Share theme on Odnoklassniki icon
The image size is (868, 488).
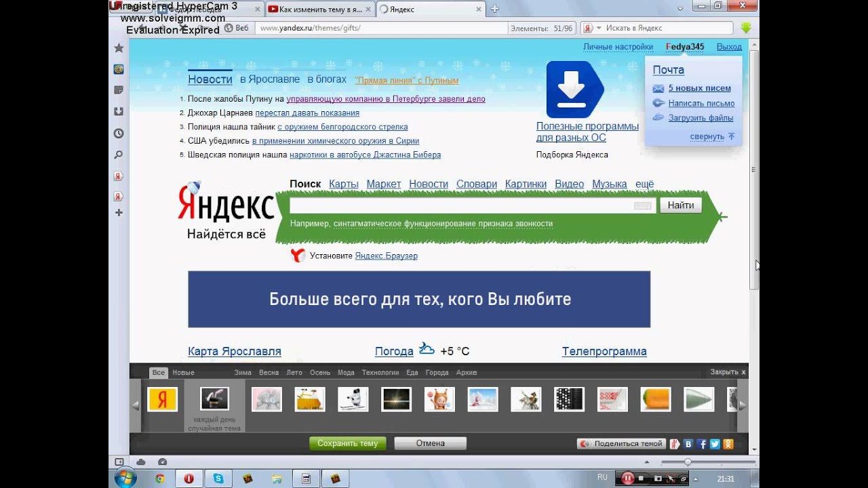[728, 444]
